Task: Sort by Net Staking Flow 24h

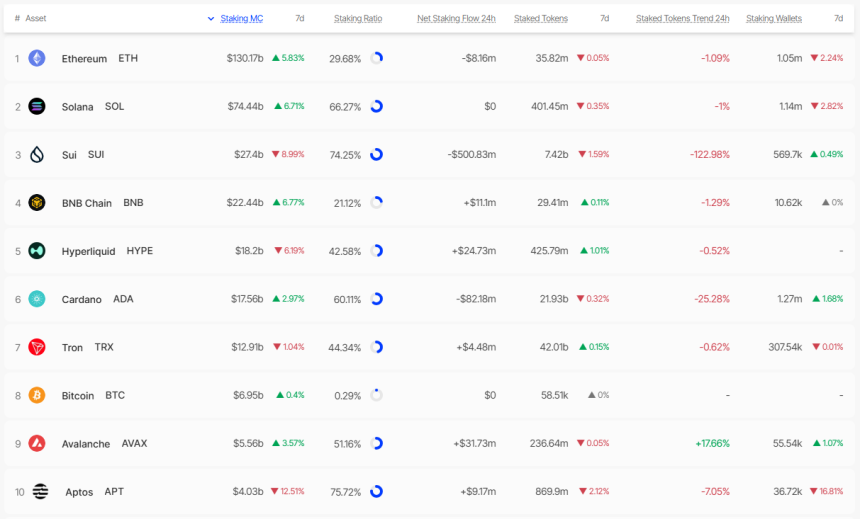Action: [456, 19]
